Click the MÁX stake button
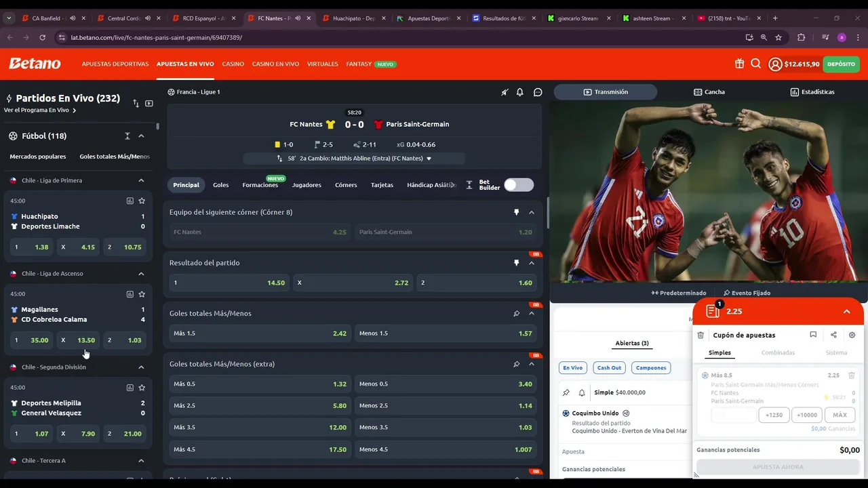The width and height of the screenshot is (868, 488). [840, 415]
